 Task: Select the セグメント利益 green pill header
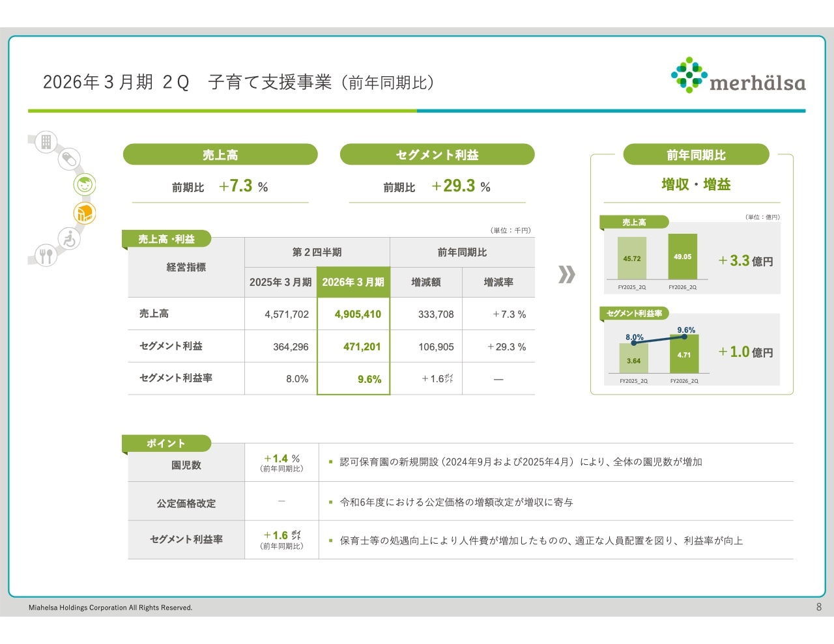click(x=437, y=155)
